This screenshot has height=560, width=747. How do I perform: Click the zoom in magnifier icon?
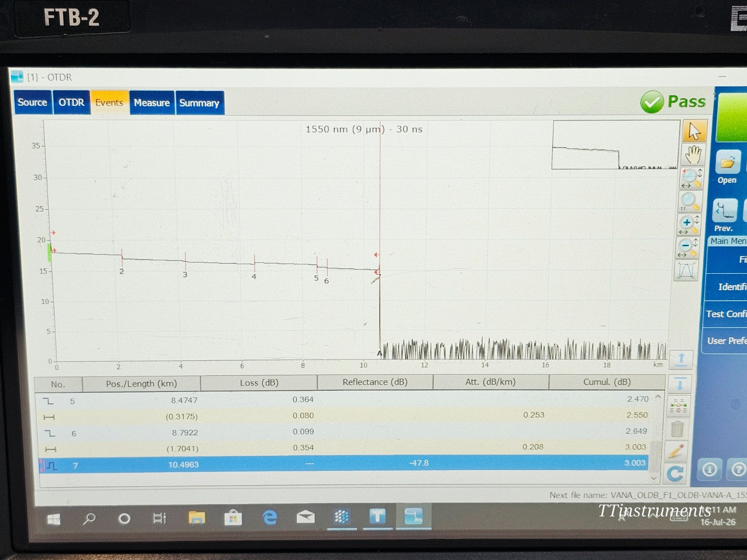click(x=688, y=224)
